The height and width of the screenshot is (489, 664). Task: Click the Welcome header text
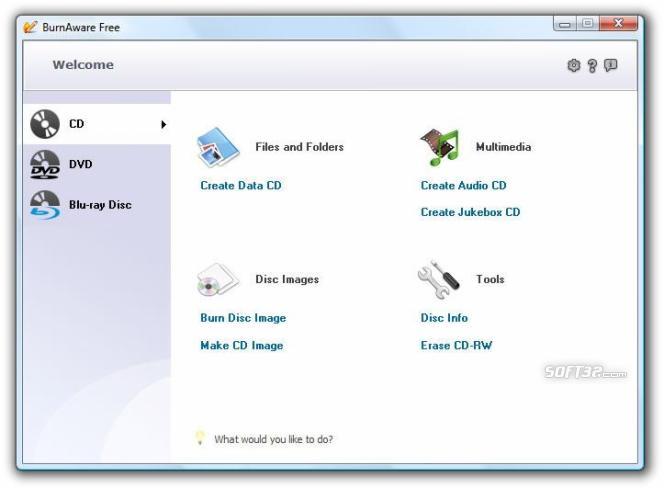(x=83, y=65)
